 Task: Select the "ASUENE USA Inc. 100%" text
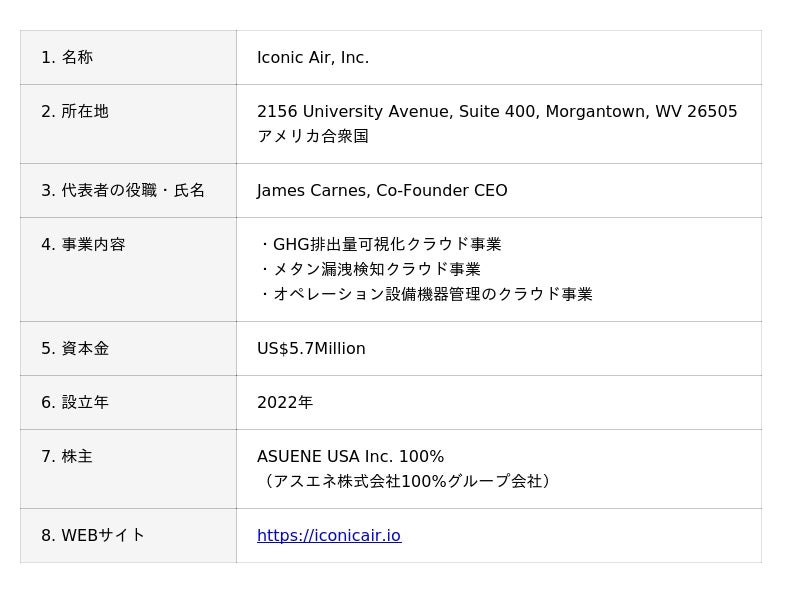coord(350,457)
